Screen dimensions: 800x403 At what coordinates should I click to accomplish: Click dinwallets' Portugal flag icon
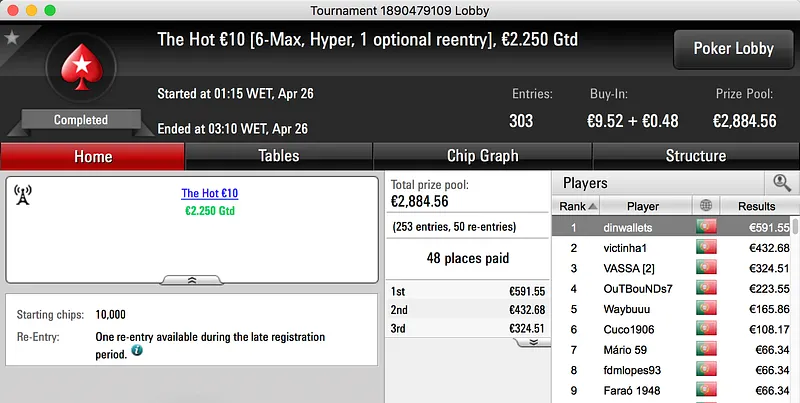coord(707,227)
